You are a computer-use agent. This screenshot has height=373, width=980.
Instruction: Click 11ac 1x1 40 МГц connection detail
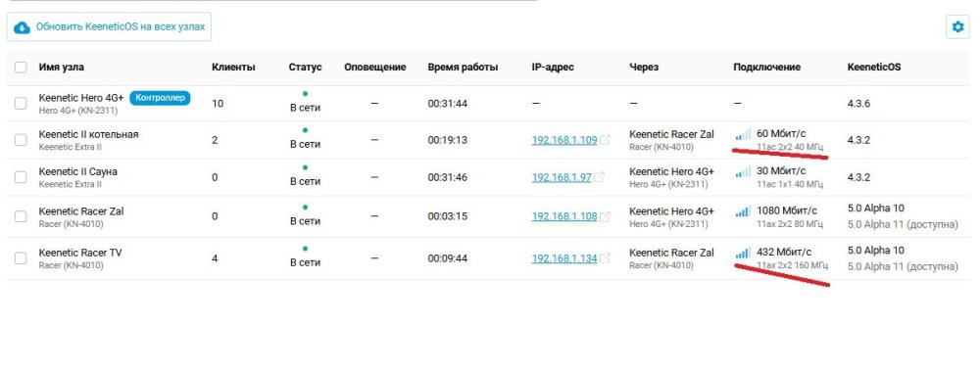pyautogui.click(x=790, y=184)
